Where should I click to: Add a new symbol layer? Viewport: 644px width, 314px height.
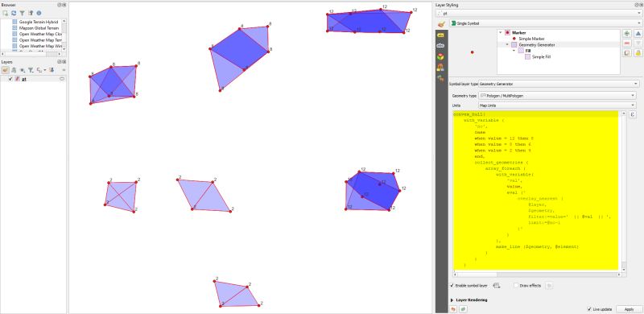pos(627,34)
